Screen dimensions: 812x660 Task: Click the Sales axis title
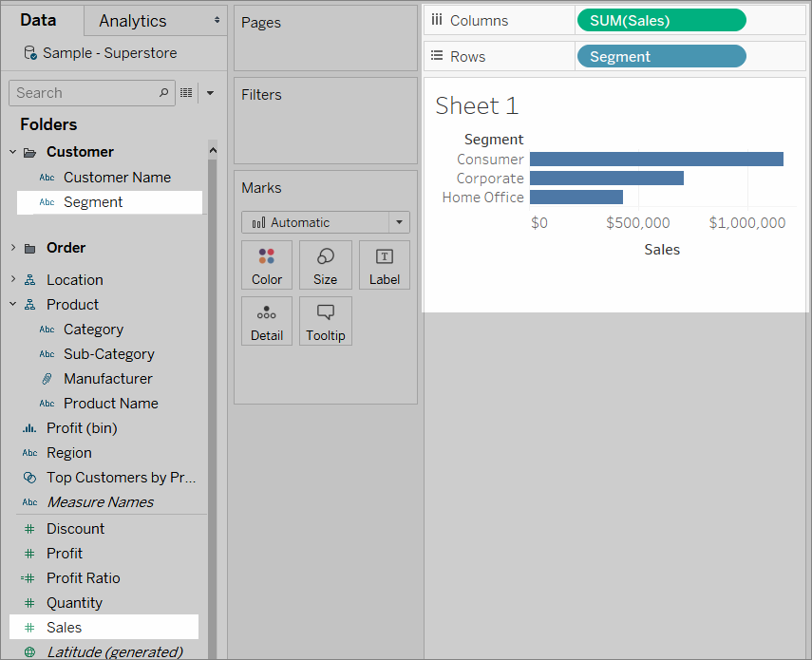(x=662, y=250)
